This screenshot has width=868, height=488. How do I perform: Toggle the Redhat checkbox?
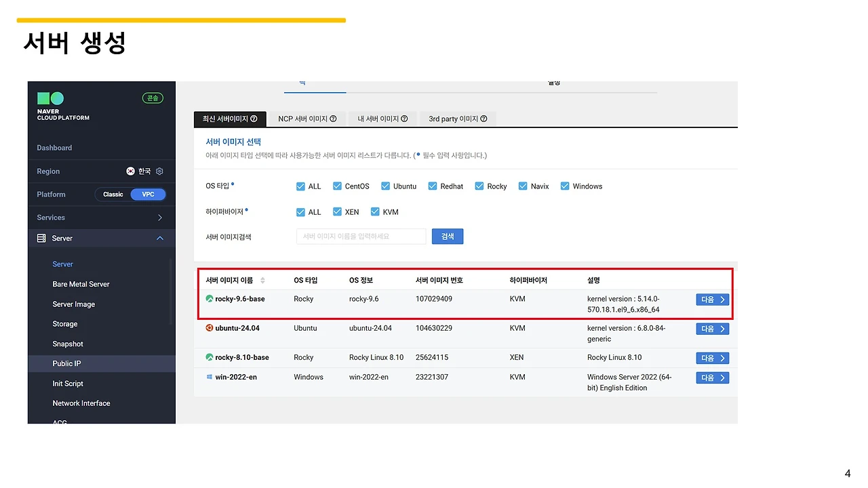point(433,186)
